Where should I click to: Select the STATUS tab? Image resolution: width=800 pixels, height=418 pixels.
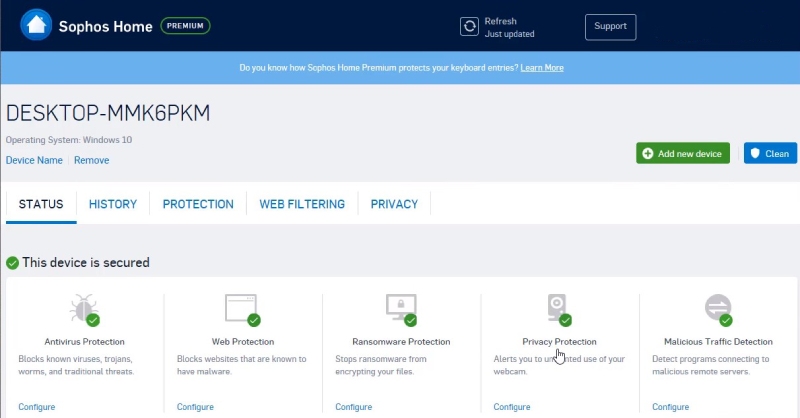click(41, 204)
